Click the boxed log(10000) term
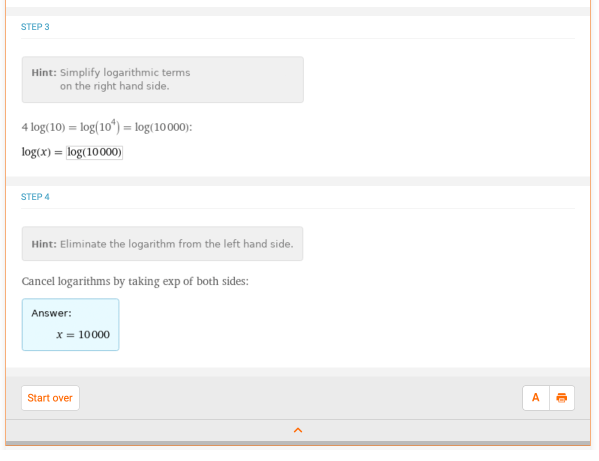 coord(94,152)
